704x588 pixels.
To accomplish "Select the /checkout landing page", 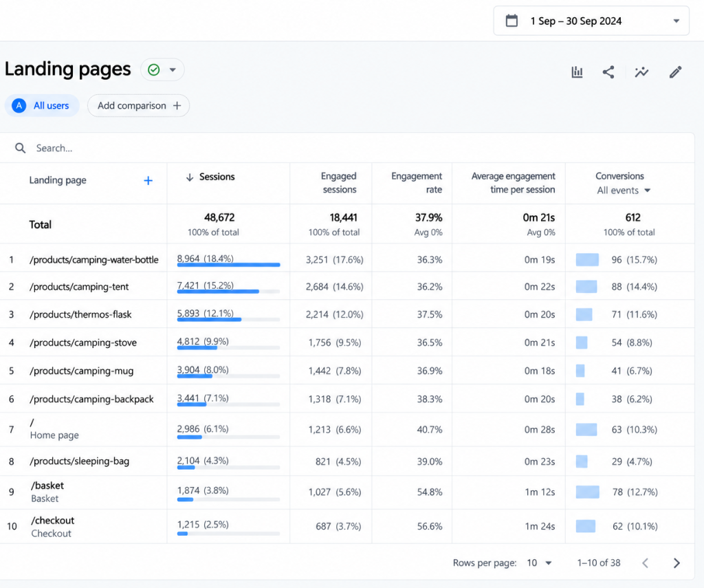I will pos(52,527).
